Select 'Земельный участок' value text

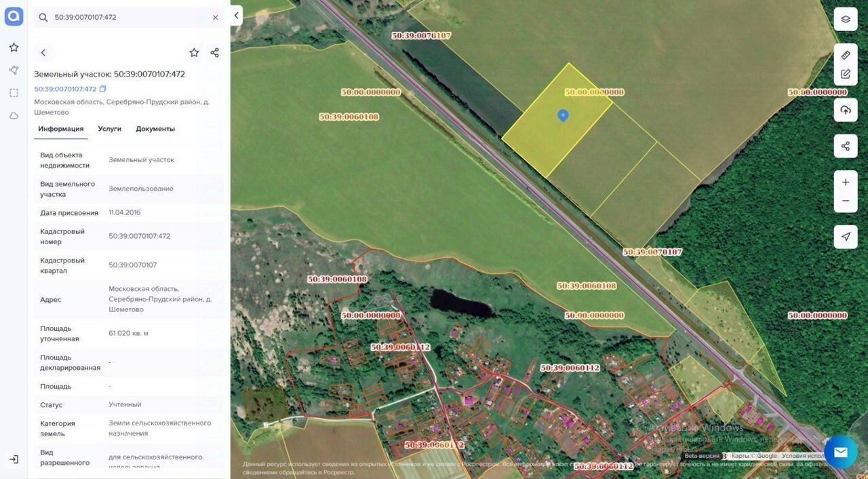141,160
